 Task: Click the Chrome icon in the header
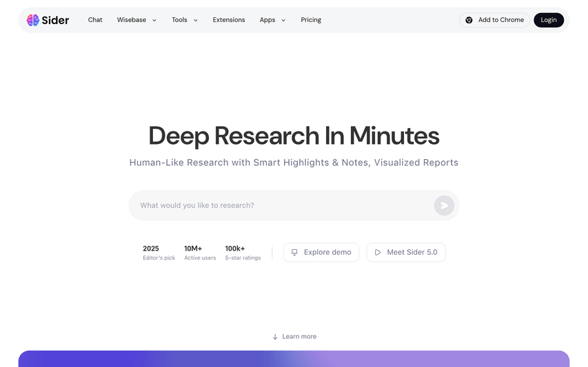(x=469, y=20)
